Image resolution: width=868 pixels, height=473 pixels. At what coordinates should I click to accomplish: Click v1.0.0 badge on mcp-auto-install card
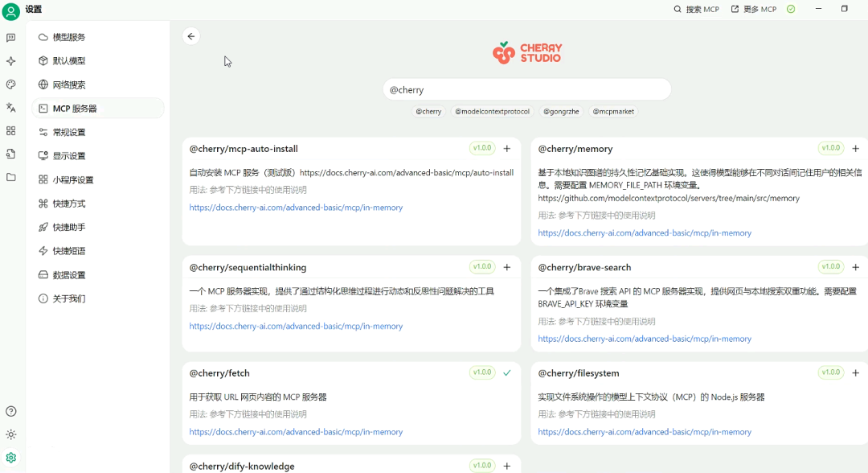coord(482,148)
